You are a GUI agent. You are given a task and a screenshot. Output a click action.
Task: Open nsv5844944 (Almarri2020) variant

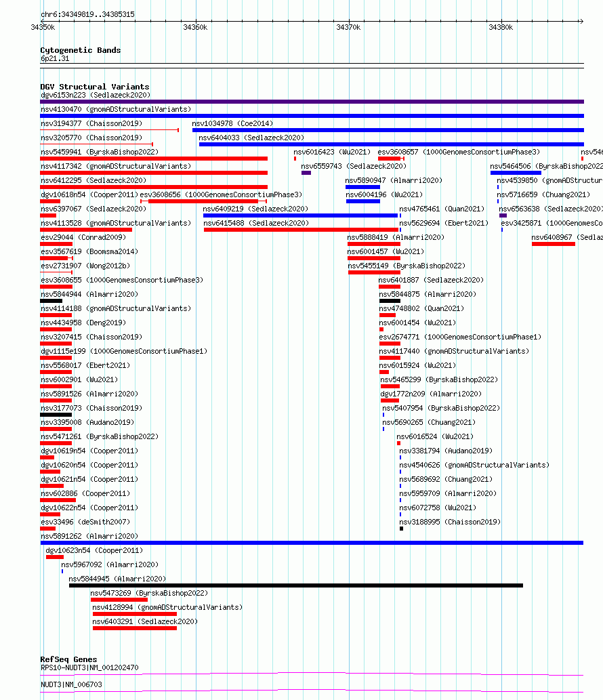(x=89, y=295)
